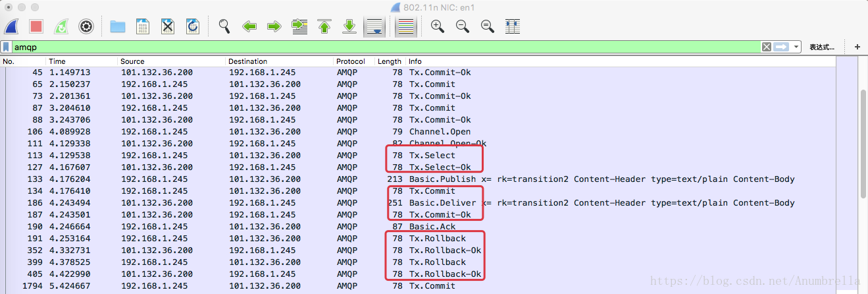The height and width of the screenshot is (294, 868).
Task: Open capture options gear icon
Action: coord(86,26)
